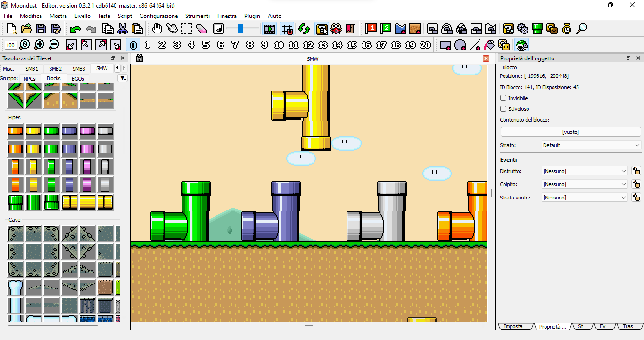Open the Plugin menu

coord(252,16)
